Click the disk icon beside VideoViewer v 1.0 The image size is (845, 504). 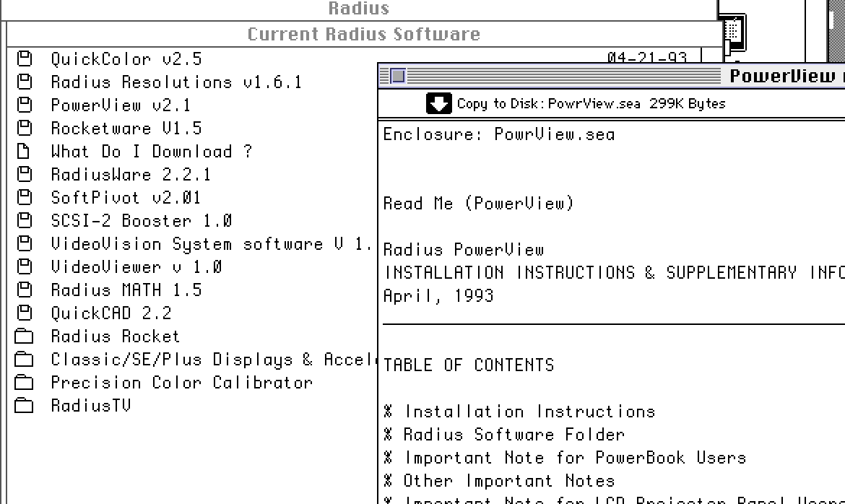coord(25,267)
